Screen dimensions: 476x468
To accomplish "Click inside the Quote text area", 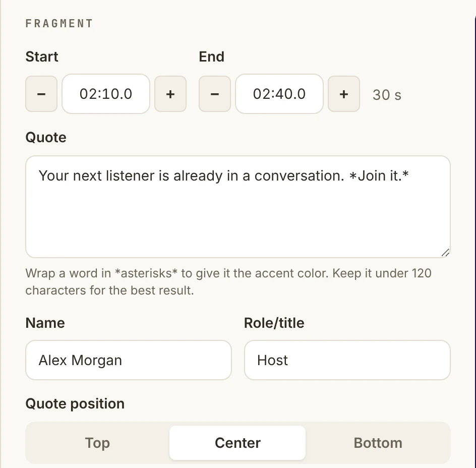I will pos(237,207).
